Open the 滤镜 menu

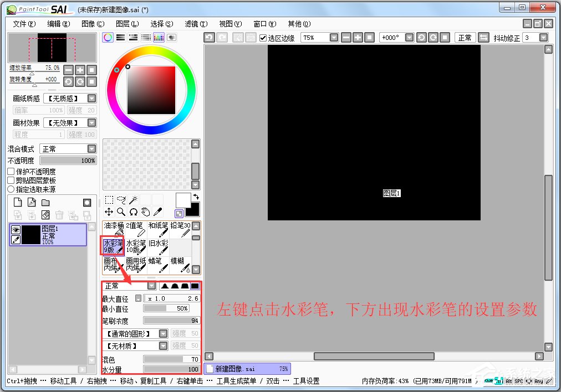[x=197, y=24]
